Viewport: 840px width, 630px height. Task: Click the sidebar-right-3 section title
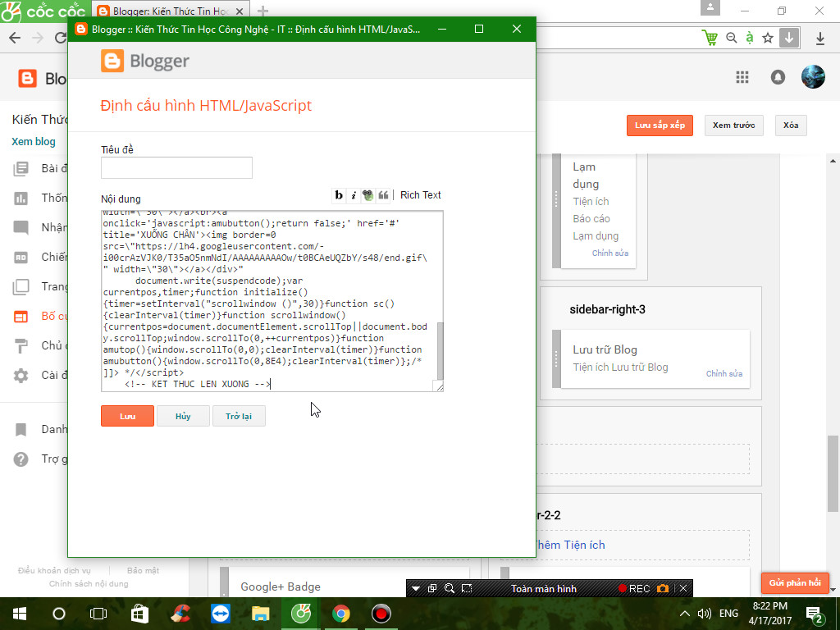(x=608, y=309)
